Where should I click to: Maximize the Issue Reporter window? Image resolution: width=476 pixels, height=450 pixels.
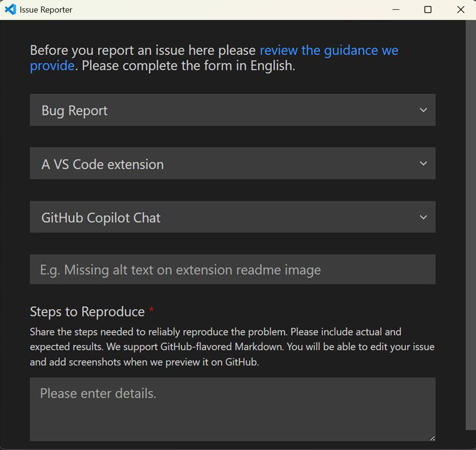click(428, 10)
